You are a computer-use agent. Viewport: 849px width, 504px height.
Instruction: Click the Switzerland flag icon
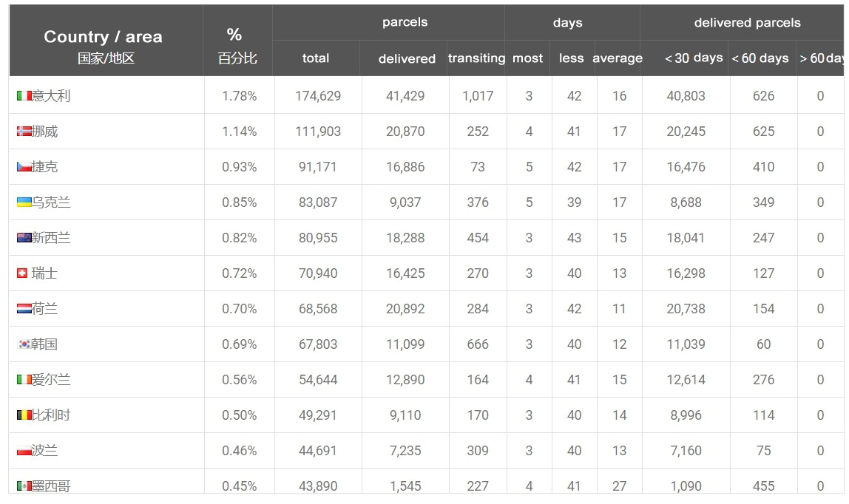(22, 273)
